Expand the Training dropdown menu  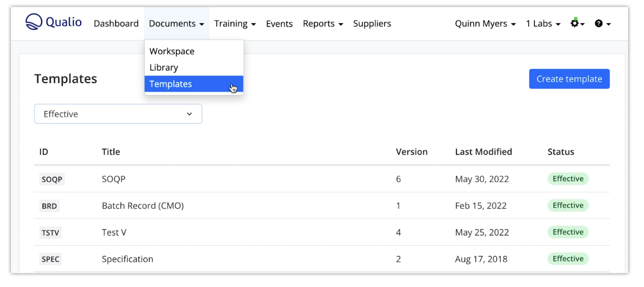[234, 23]
